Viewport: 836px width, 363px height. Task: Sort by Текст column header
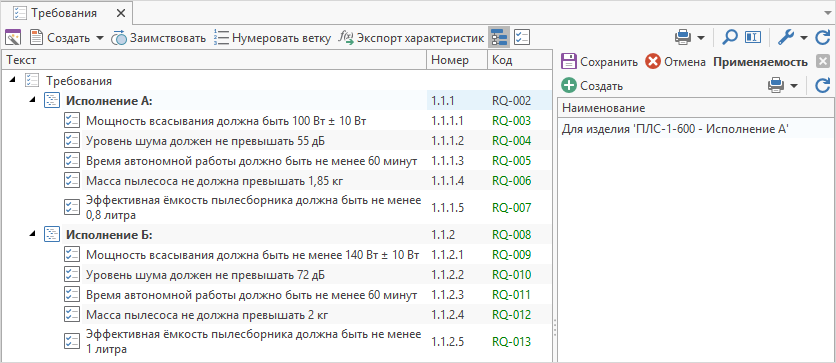point(214,60)
